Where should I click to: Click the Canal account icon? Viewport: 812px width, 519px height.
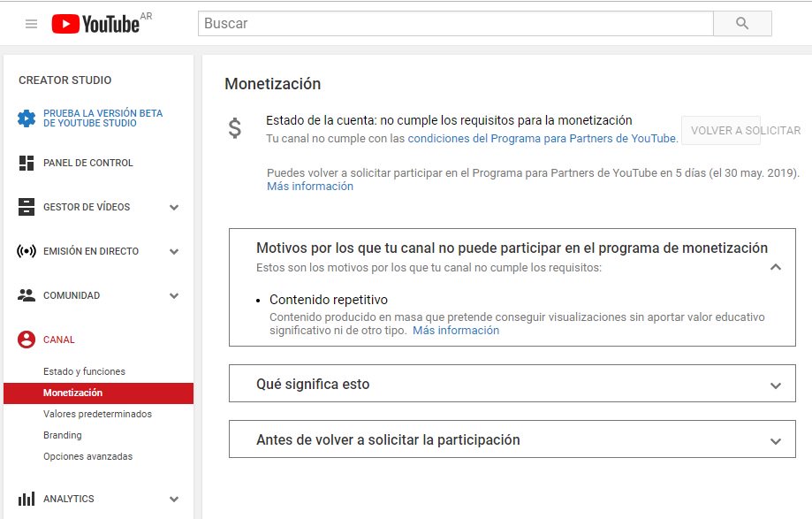[27, 340]
